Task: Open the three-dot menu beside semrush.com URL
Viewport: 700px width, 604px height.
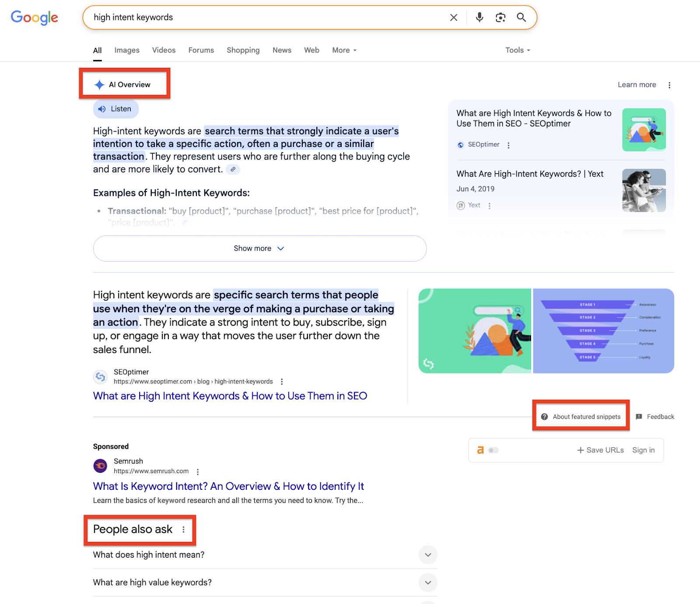Action: click(x=198, y=471)
